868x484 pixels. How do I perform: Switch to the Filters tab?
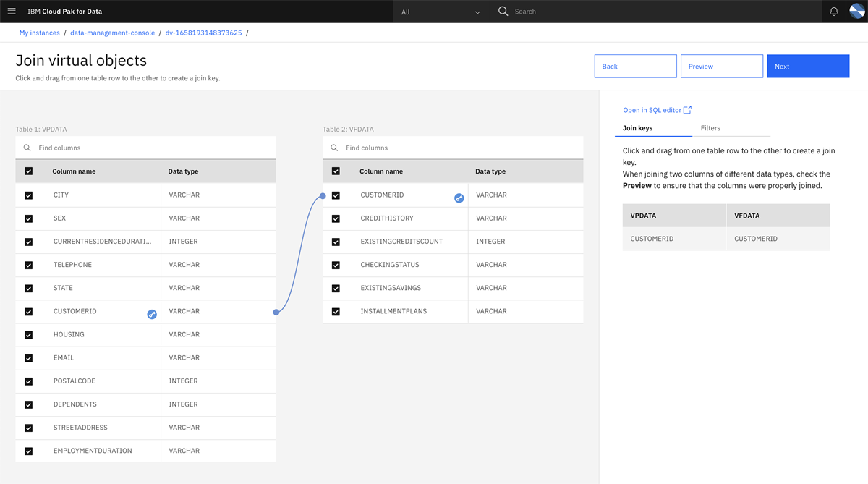710,127
